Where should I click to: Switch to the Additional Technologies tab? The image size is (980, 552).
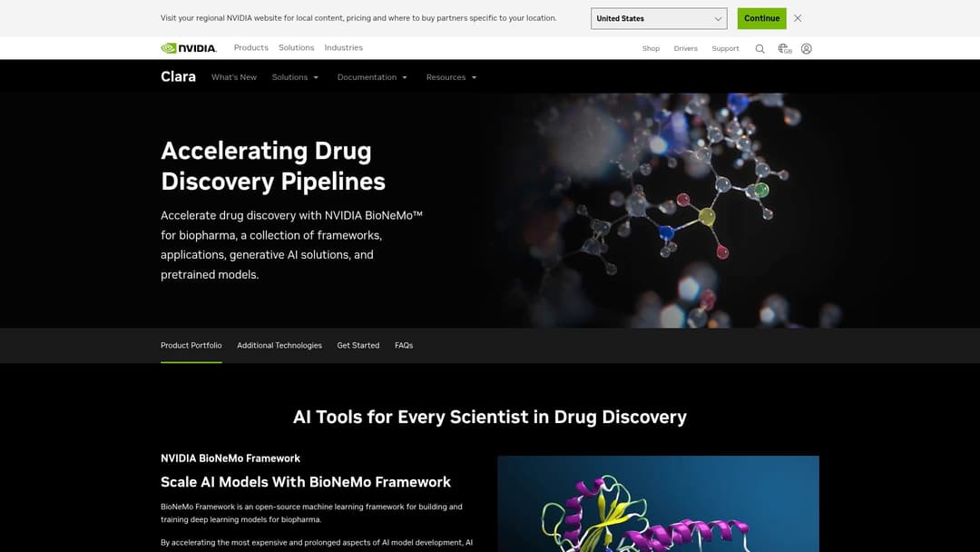click(279, 345)
